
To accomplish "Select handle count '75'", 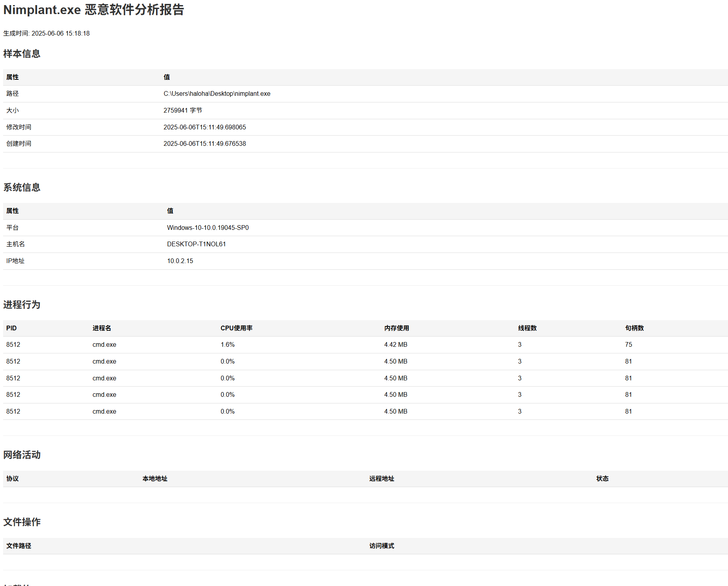I will (x=628, y=345).
